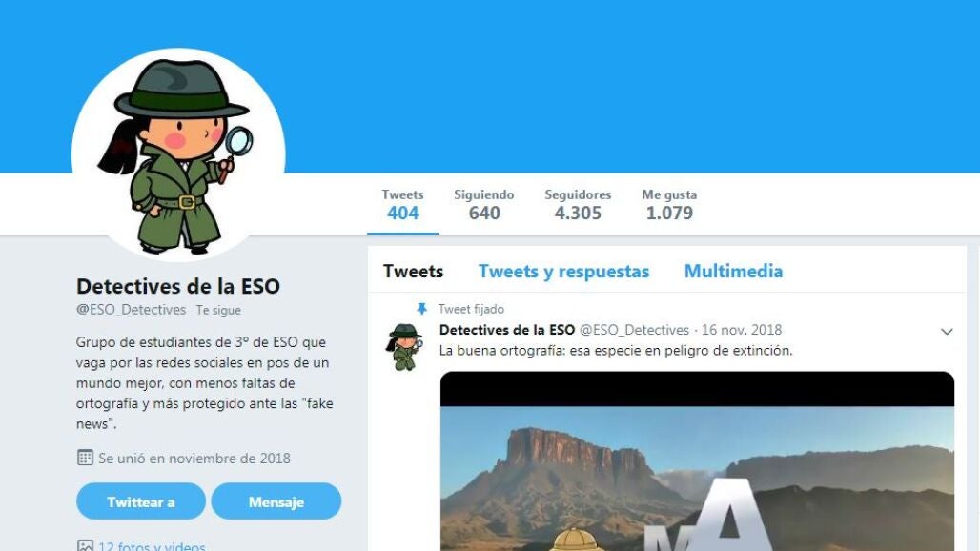Open the Me gusta 1.079 tab
The width and height of the screenshot is (980, 551).
pyautogui.click(x=669, y=205)
